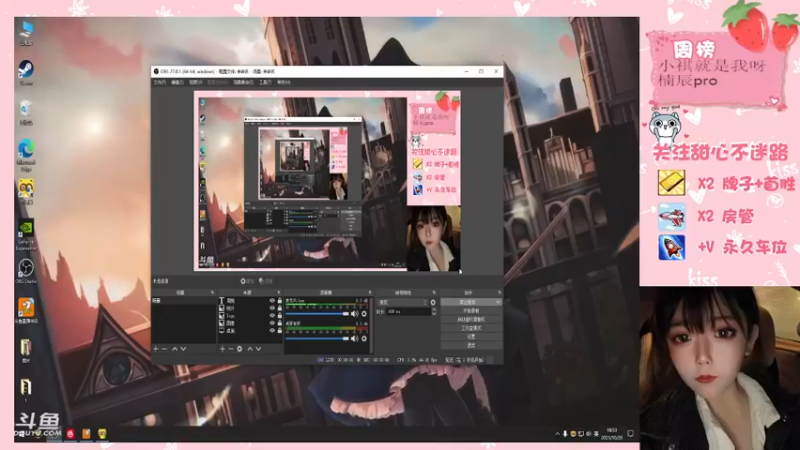Move source up with the sources up arrow
This screenshot has height=450, width=800.
pyautogui.click(x=250, y=348)
